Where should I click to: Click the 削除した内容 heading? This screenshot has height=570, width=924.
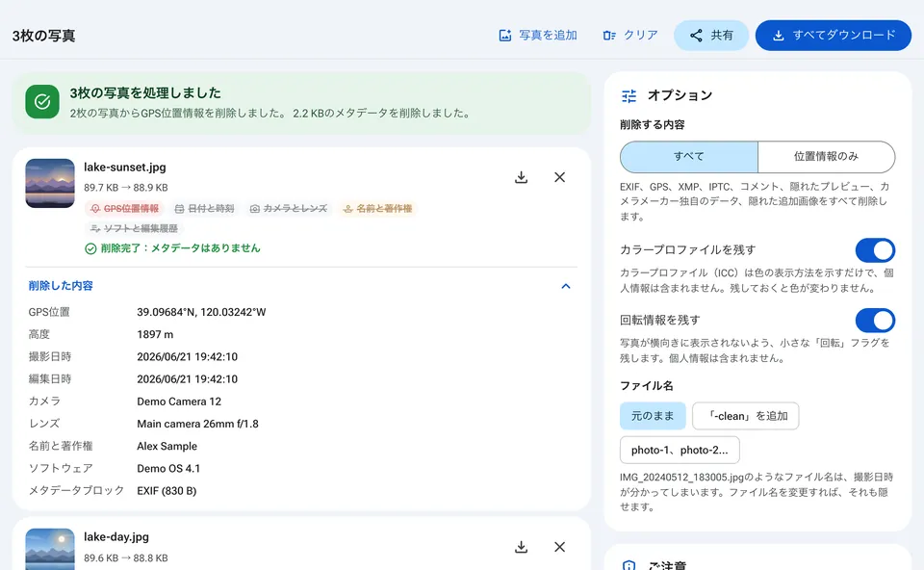point(61,286)
